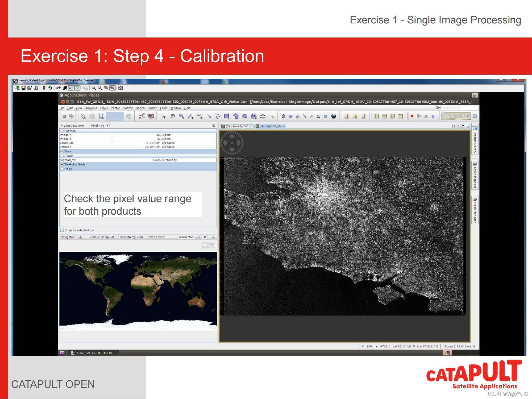The image size is (532, 399).
Task: Click TightVNC zoom in icon
Action: coord(94,88)
